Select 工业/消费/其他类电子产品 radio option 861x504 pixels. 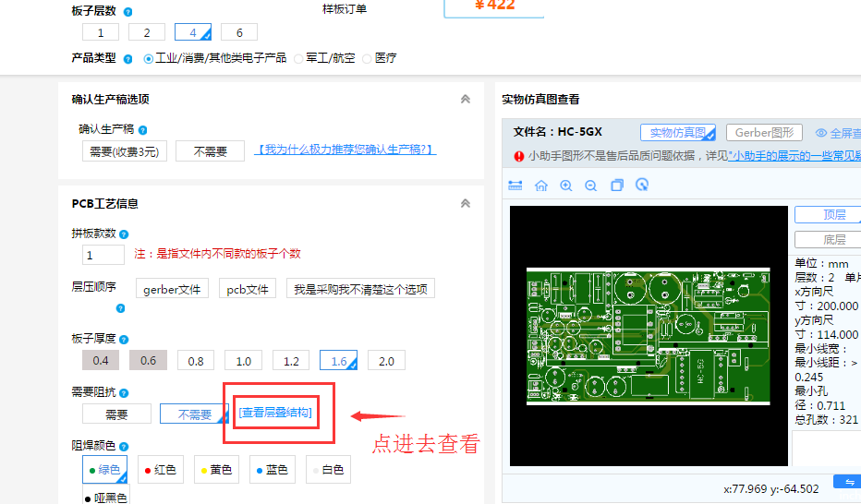click(149, 58)
